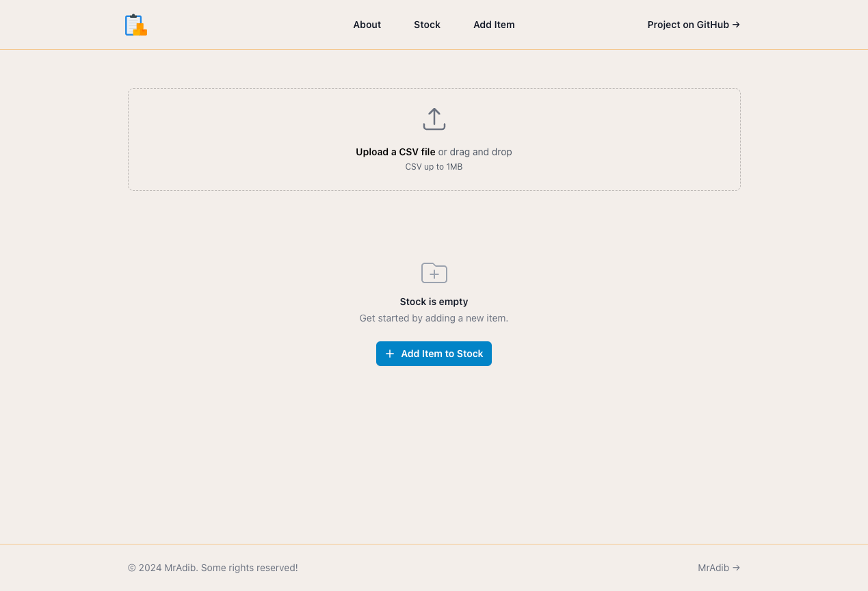The width and height of the screenshot is (868, 591).
Task: Click the MrAdib link in the footer
Action: pyautogui.click(x=713, y=568)
